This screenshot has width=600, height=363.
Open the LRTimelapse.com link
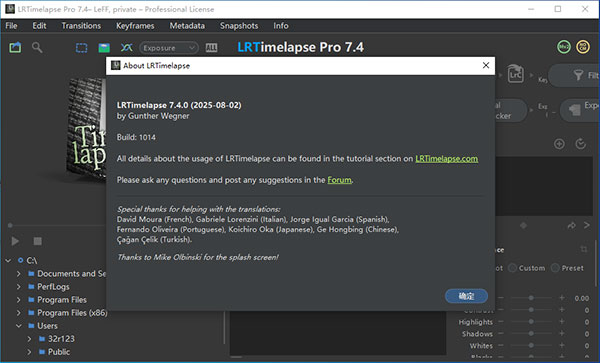[x=447, y=159]
